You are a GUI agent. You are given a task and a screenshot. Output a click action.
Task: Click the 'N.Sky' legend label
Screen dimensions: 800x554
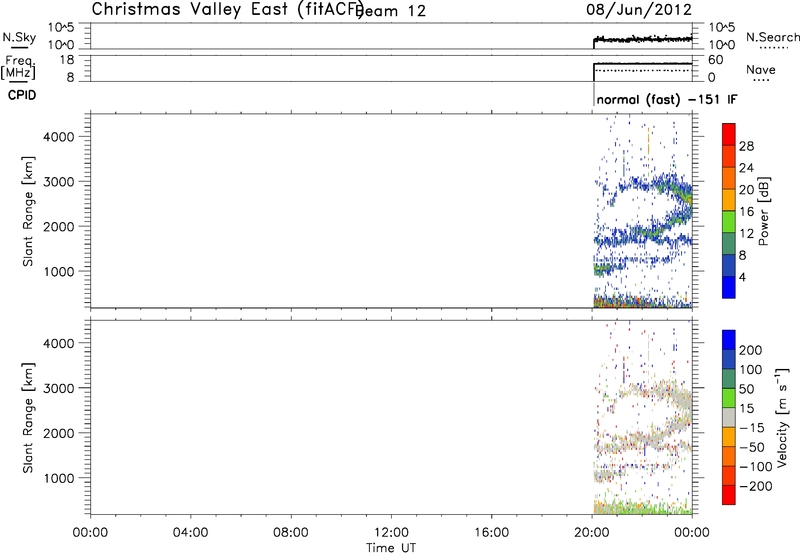(19, 37)
